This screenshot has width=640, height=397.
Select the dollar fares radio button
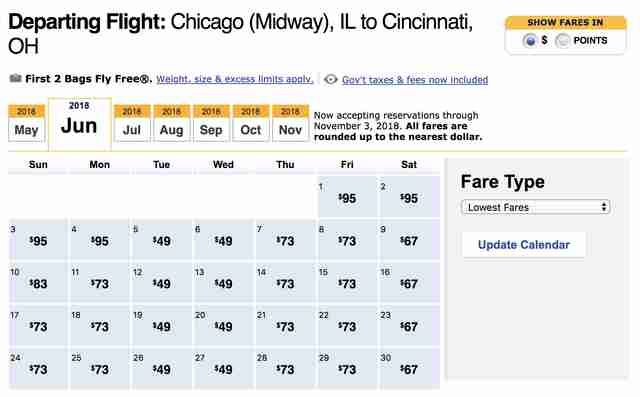(530, 40)
